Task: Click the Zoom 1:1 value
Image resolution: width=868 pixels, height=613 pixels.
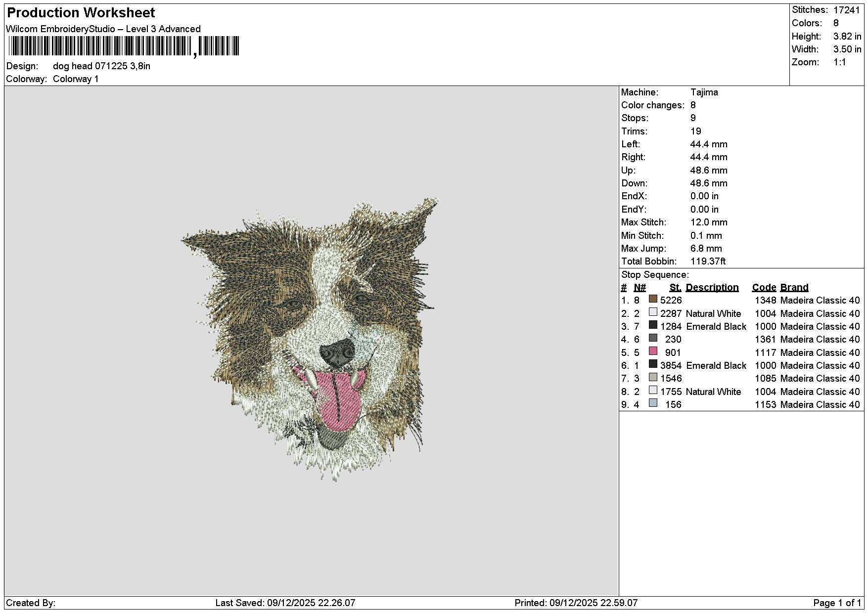Action: (839, 62)
